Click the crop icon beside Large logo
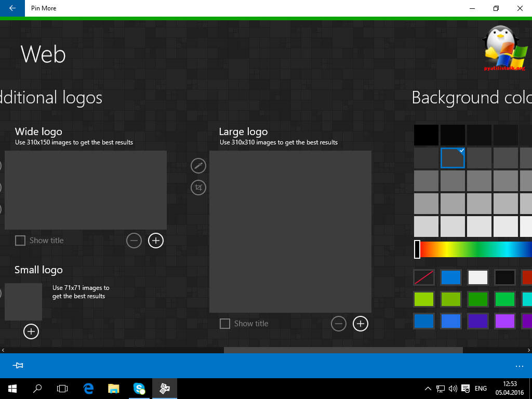Screen dimensions: 532x399 [198, 187]
